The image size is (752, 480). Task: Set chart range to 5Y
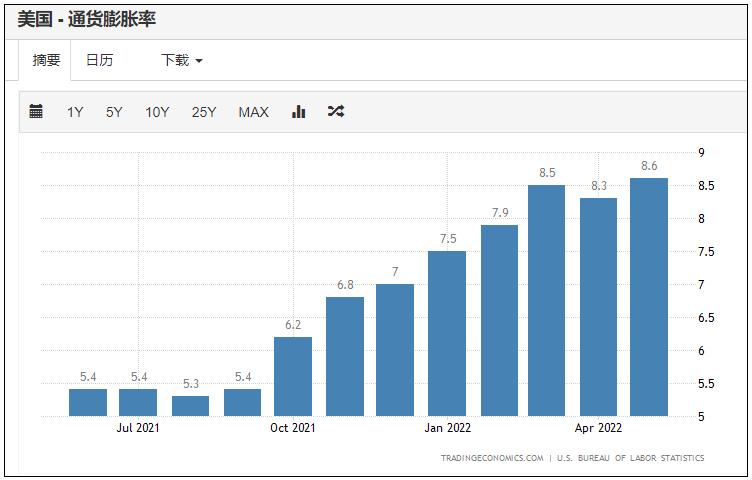coord(114,112)
